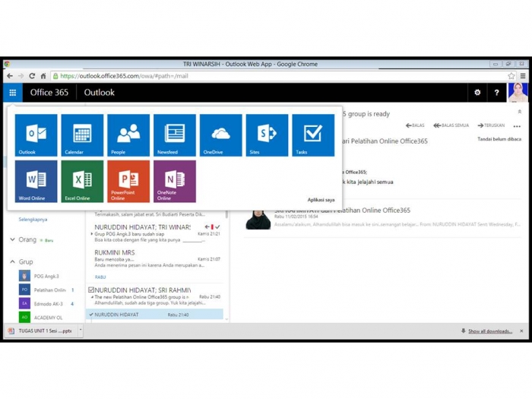Open the Chrome menu hamburger icon

[523, 76]
